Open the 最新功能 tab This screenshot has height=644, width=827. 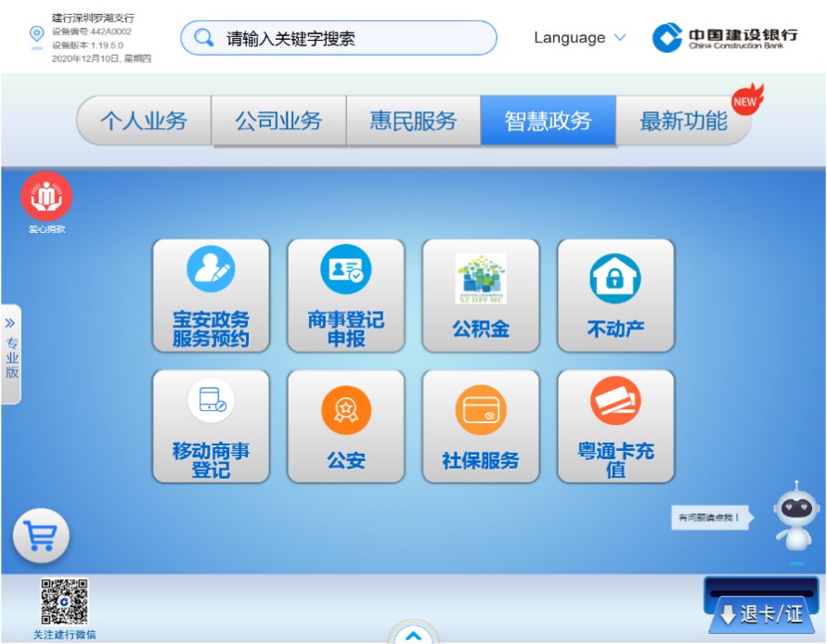point(683,121)
